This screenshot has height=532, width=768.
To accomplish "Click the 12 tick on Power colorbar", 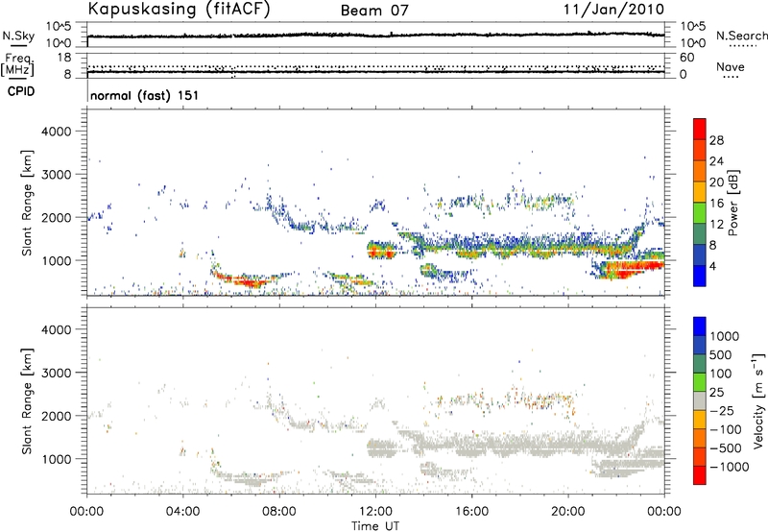I will [716, 224].
